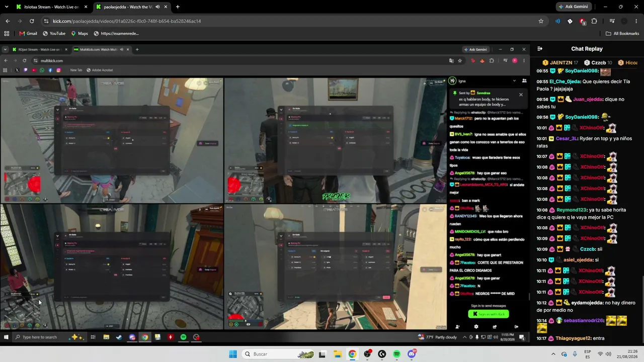Viewport: 644px width, 362px height.
Task: Show hidden system tray icons
Action: point(553,354)
